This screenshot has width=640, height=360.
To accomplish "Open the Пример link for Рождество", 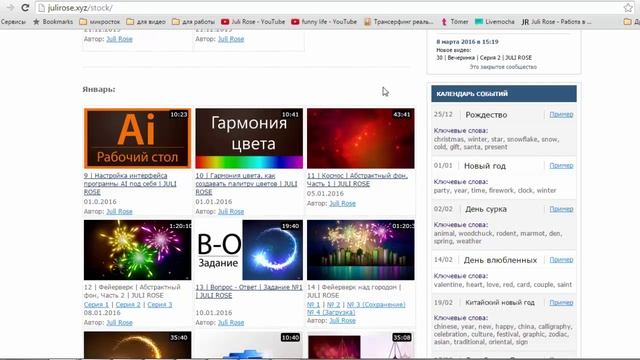I will pyautogui.click(x=561, y=114).
